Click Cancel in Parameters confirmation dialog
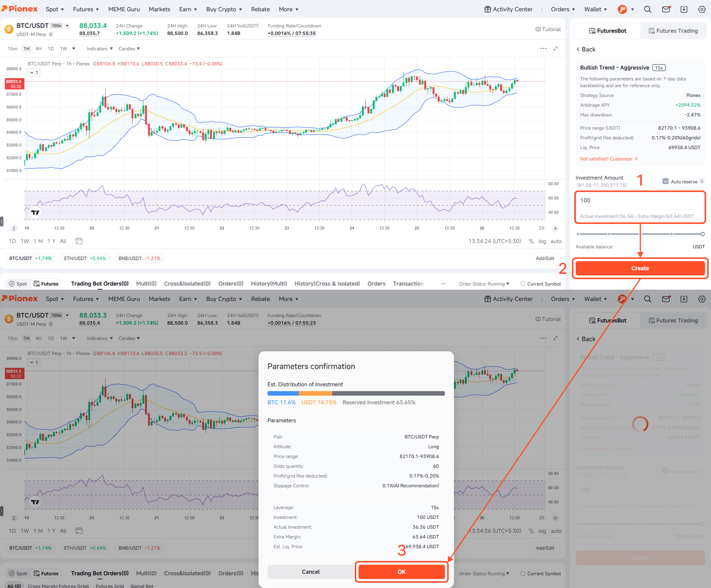Image resolution: width=711 pixels, height=588 pixels. pyautogui.click(x=311, y=572)
